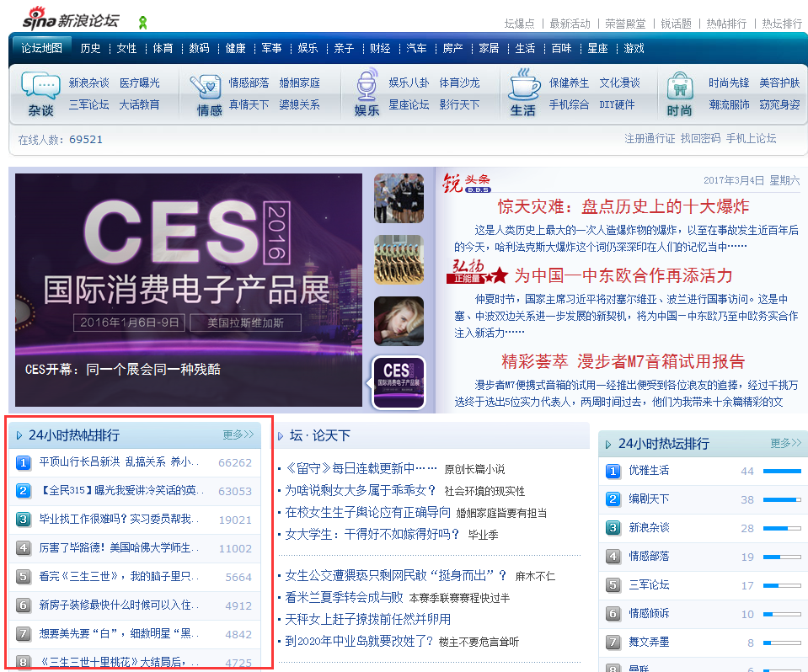The height and width of the screenshot is (672, 808).
Task: Open headline 惊天灾难：盘点历史上的十大爆炸
Action: coord(623,206)
